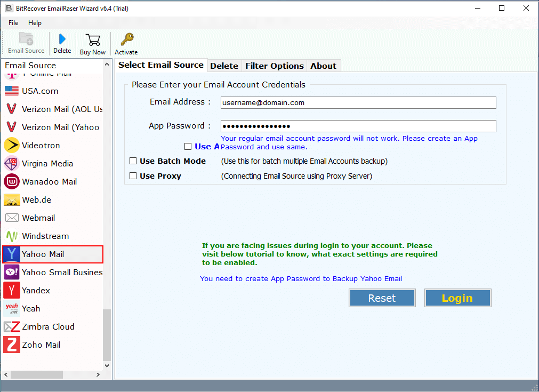Toggle the Use Proxy checkbox
Viewport: 539px width, 392px height.
pos(133,176)
